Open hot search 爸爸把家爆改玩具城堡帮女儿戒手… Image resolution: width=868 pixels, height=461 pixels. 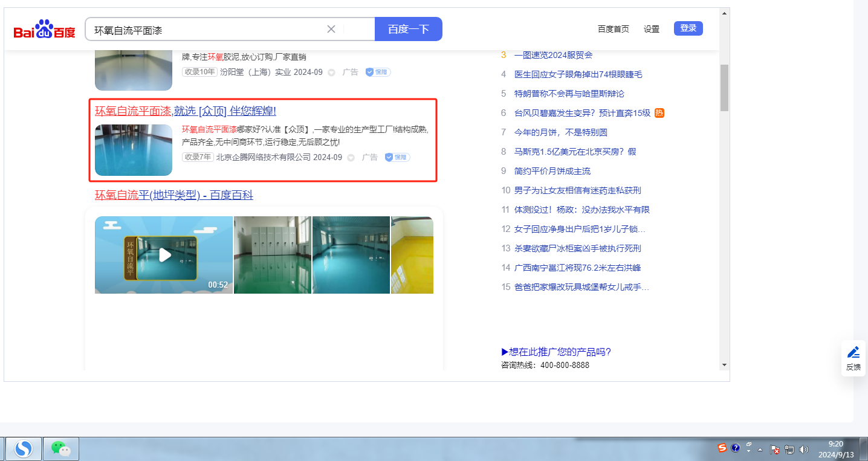582,287
